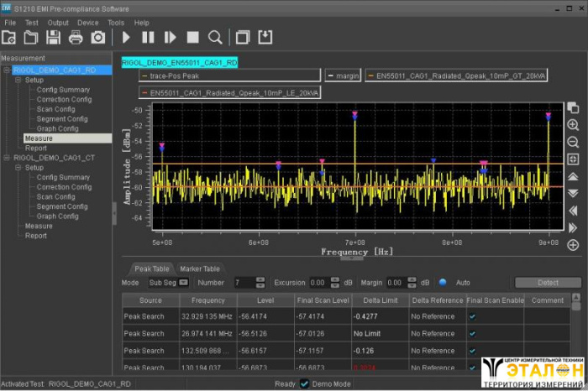Click the window layout icon in toolbar

tap(243, 38)
